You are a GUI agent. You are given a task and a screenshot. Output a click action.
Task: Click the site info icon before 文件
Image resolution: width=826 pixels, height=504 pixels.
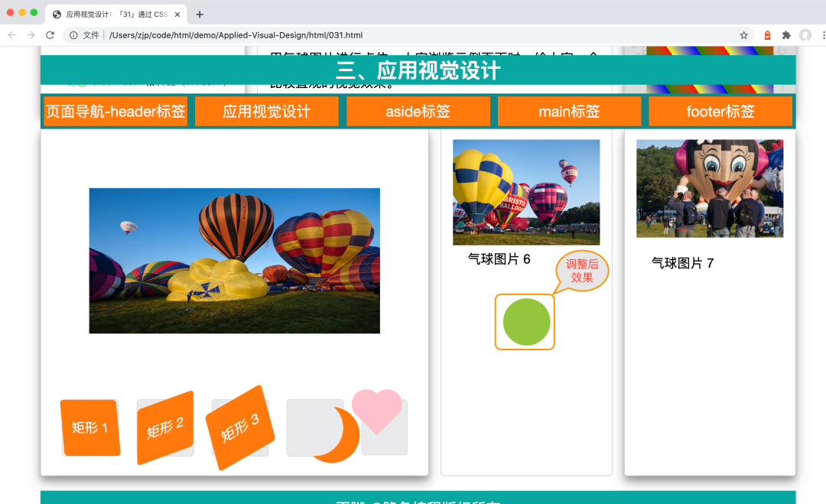[x=73, y=35]
